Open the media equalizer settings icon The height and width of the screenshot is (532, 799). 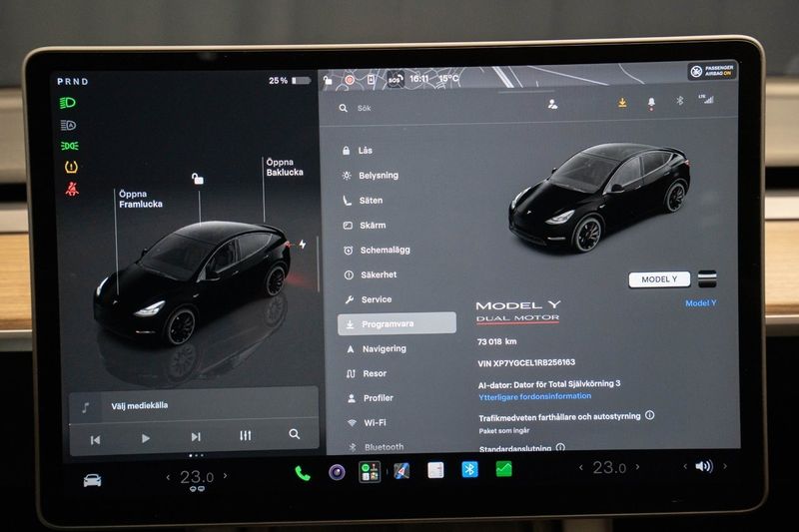(245, 435)
